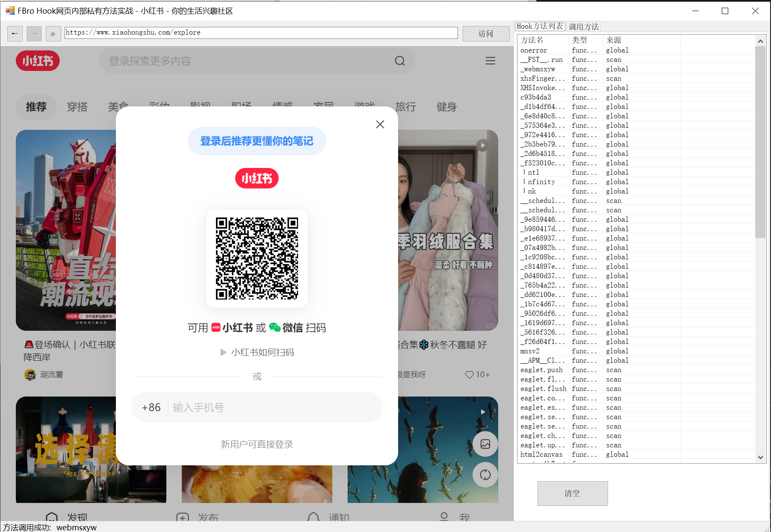Go back using the left arrow button
The height and width of the screenshot is (532, 771).
(15, 33)
